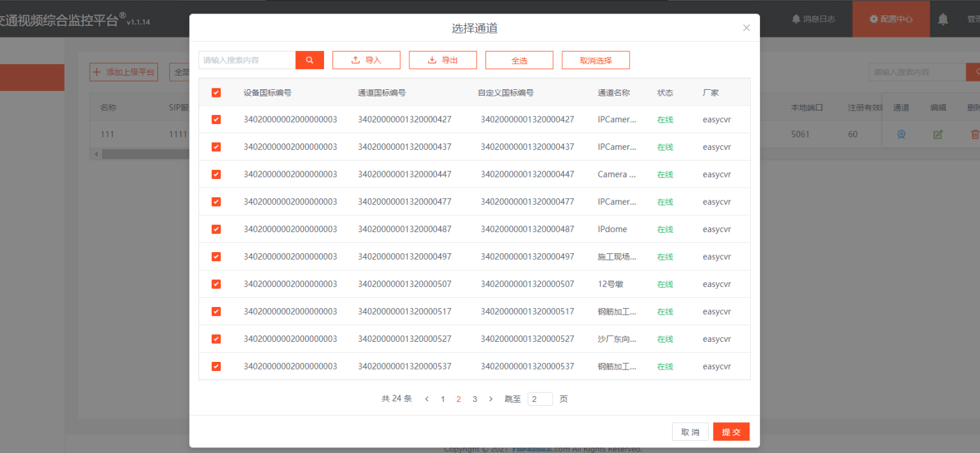The image size is (980, 453).
Task: Uncheck the IPdome channel row checkbox
Action: [x=216, y=229]
